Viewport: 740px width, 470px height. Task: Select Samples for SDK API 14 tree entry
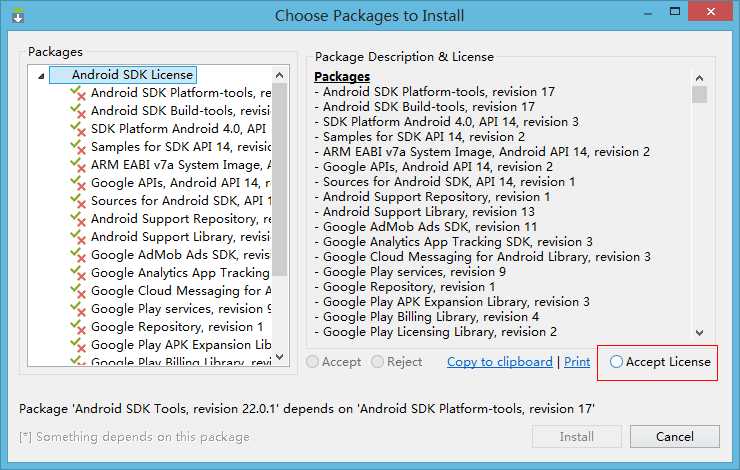(x=181, y=147)
